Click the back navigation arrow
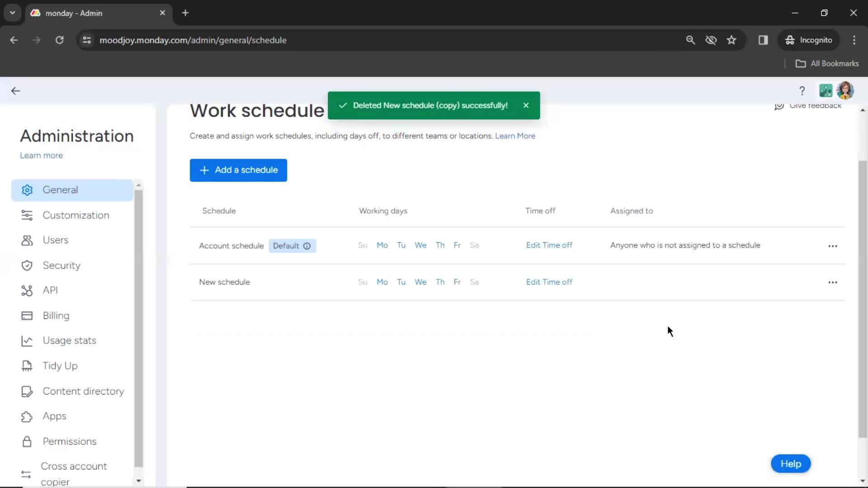Image resolution: width=868 pixels, height=488 pixels. coord(15,90)
